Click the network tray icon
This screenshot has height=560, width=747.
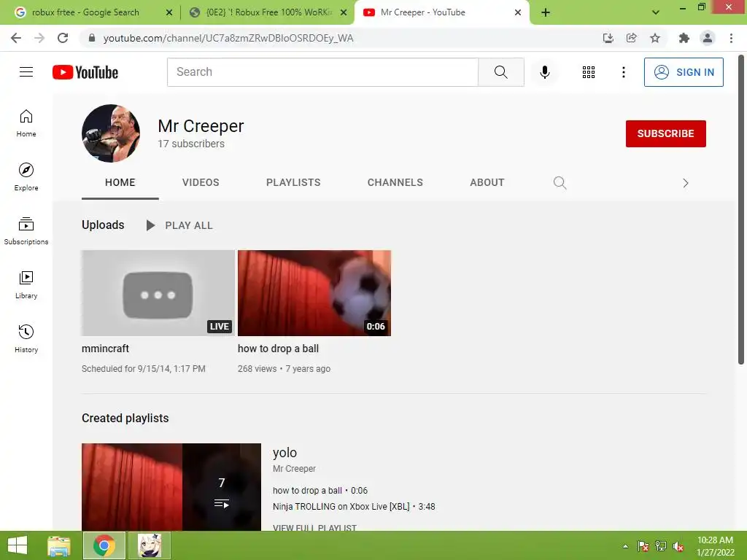(660, 546)
